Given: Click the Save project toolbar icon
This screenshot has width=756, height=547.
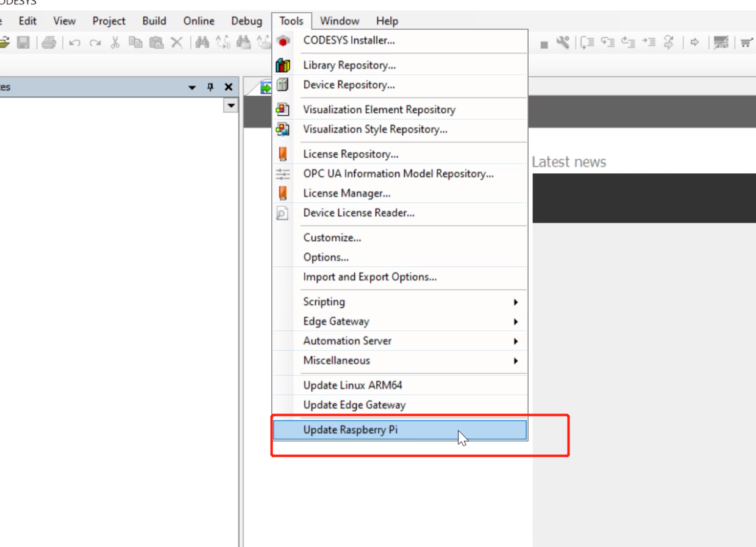Looking at the screenshot, I should coord(23,42).
